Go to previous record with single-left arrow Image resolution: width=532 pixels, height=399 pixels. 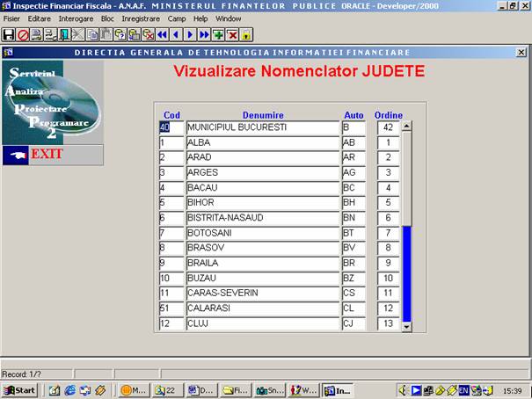click(x=176, y=35)
